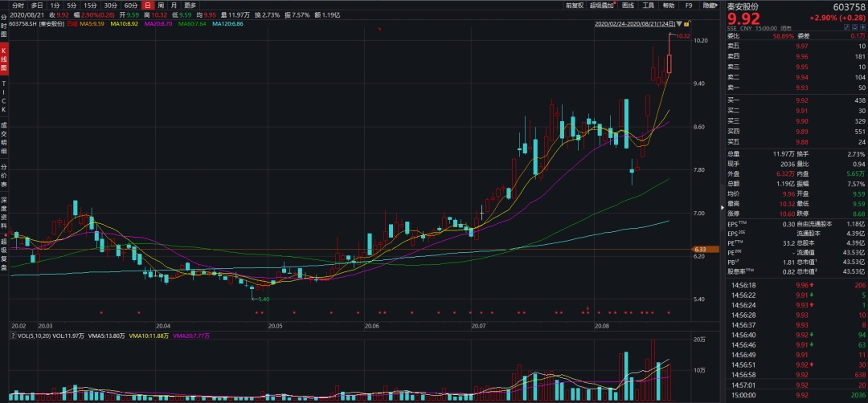Open the 深度资料 sidebar item
The width and height of the screenshot is (868, 403).
tap(4, 210)
